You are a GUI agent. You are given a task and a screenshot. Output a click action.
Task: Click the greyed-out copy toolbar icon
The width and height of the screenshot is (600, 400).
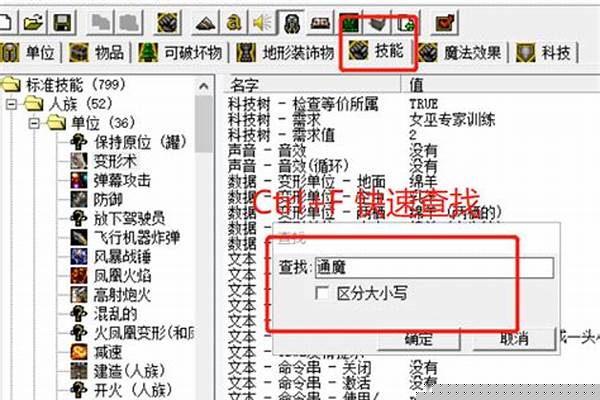point(101,23)
